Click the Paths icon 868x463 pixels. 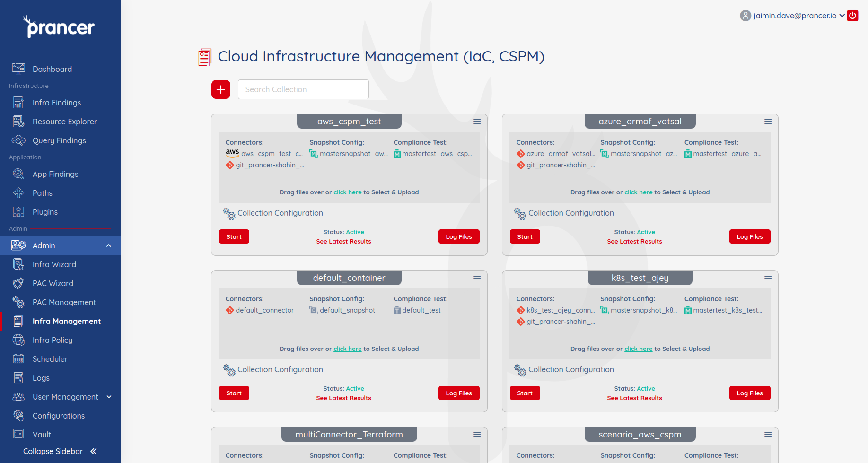[18, 193]
